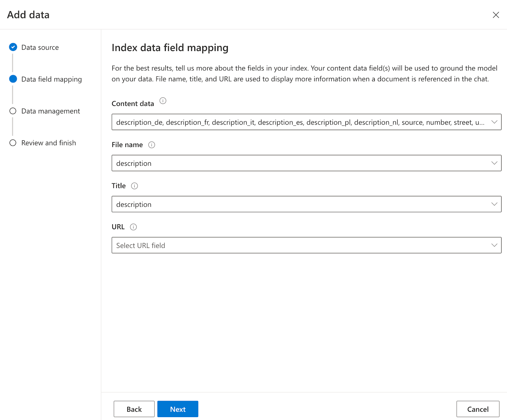Click Data management step circle
507x420 pixels.
pyautogui.click(x=13, y=111)
